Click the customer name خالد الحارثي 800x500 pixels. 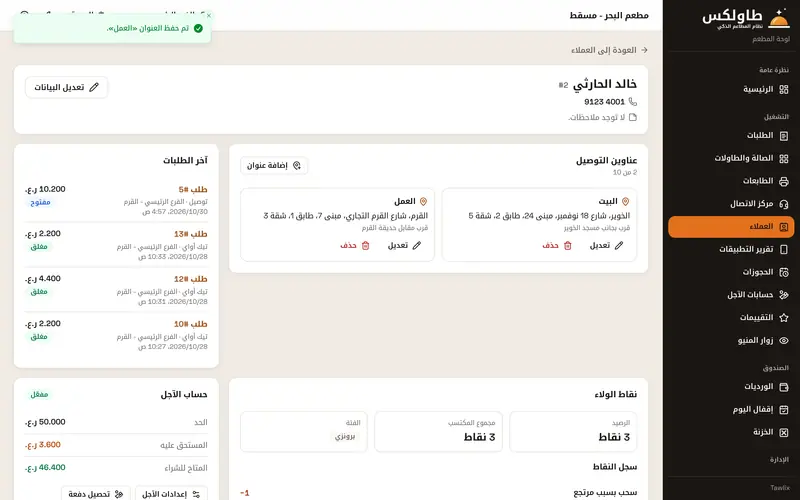pos(605,85)
